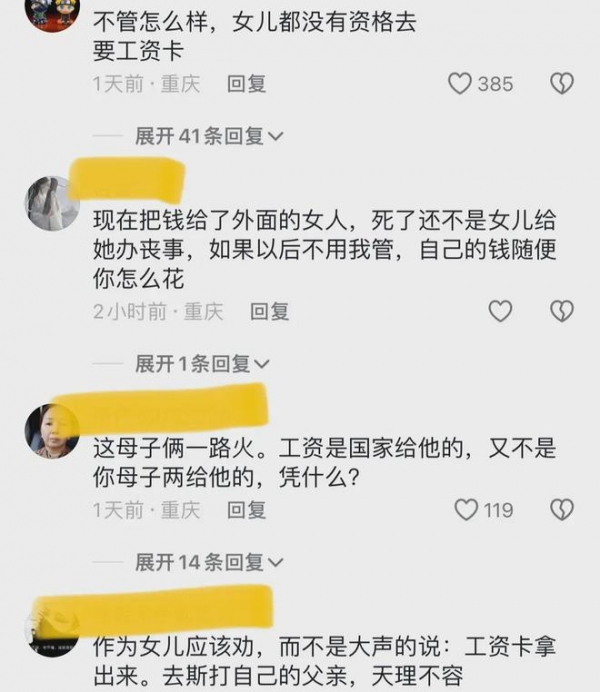Dislike the comment about 工资卡 with 385 likes
The image size is (600, 692).
click(x=562, y=83)
